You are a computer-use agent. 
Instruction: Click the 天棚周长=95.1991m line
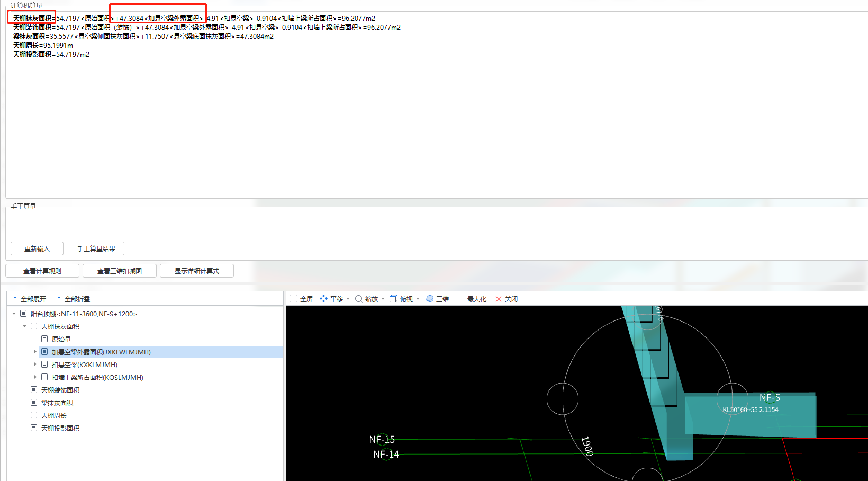tap(43, 46)
